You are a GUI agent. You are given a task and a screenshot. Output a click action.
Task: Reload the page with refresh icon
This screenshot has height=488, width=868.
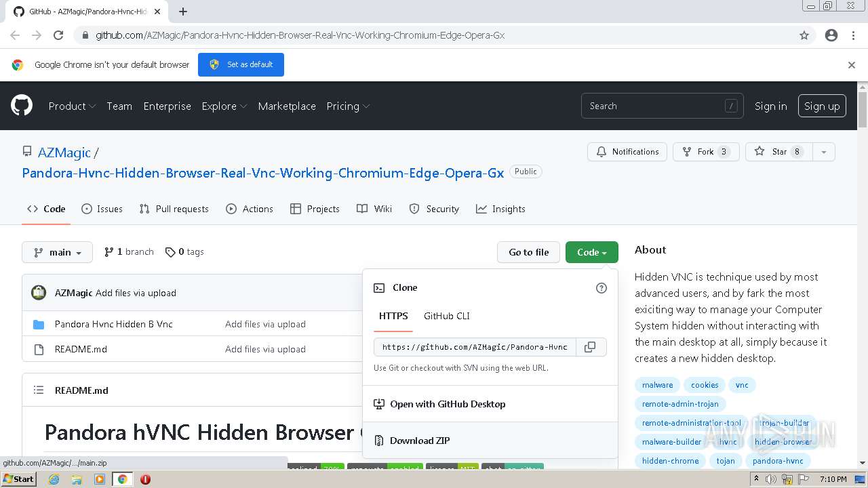click(58, 35)
